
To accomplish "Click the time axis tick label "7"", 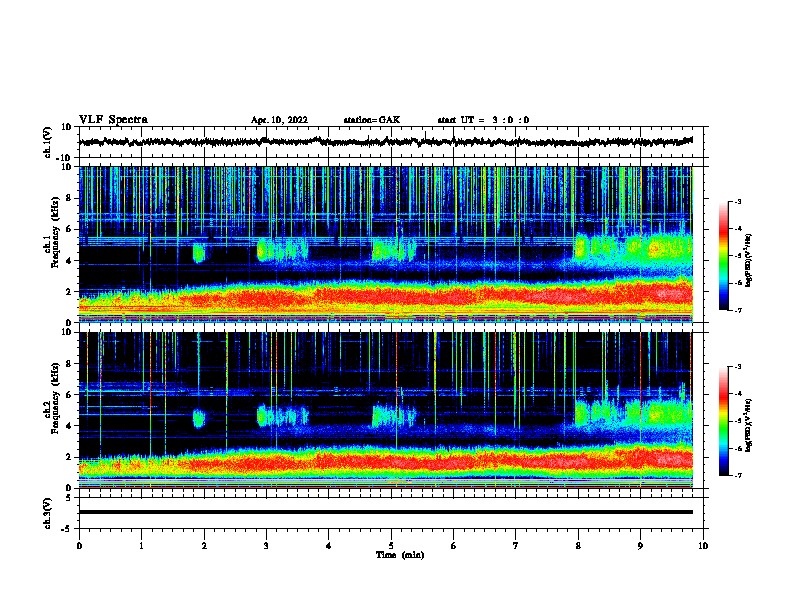I will [x=516, y=546].
